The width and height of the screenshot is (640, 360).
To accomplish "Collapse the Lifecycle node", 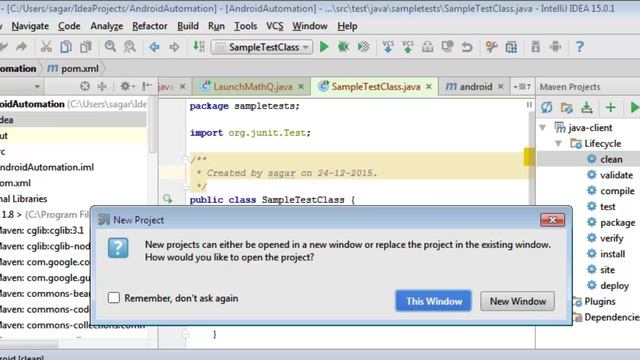I will [x=558, y=143].
